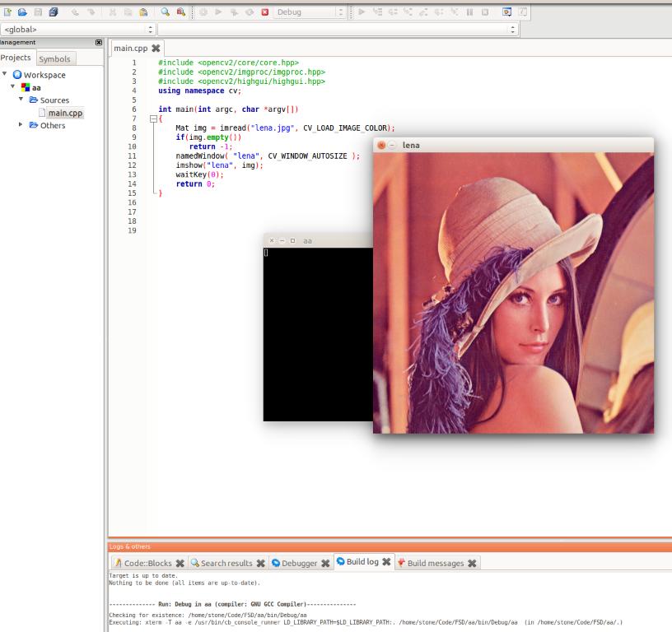Click the Step into debugger icon
This screenshot has height=632, width=672.
(408, 12)
